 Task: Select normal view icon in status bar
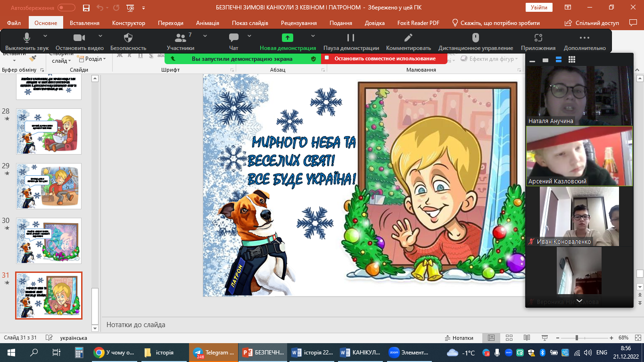coord(491,338)
